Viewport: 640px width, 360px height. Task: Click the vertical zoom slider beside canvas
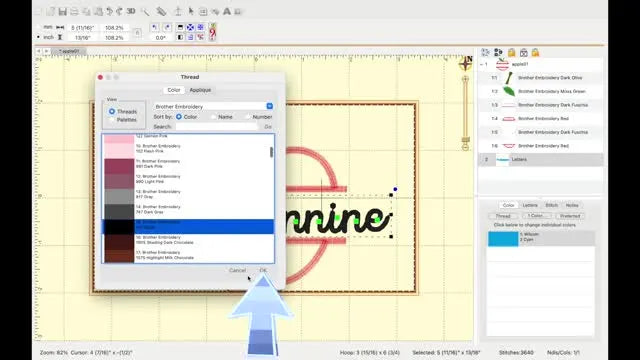[465, 112]
